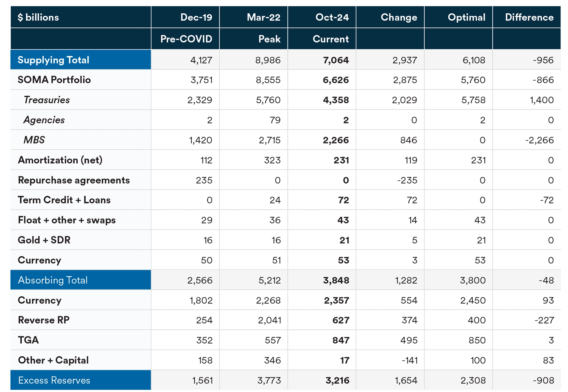Image resolution: width=568 pixels, height=392 pixels.
Task: Click the Change column header
Action: 399,17
